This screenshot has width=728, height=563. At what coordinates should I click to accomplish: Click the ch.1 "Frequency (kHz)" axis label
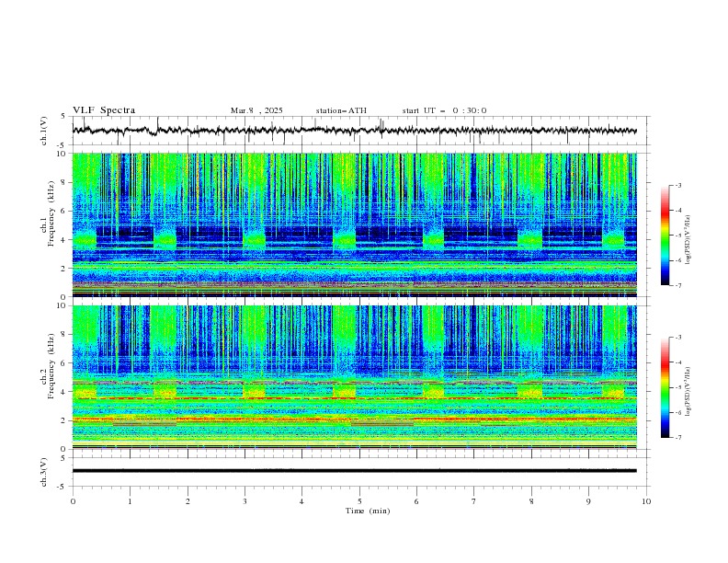point(51,214)
